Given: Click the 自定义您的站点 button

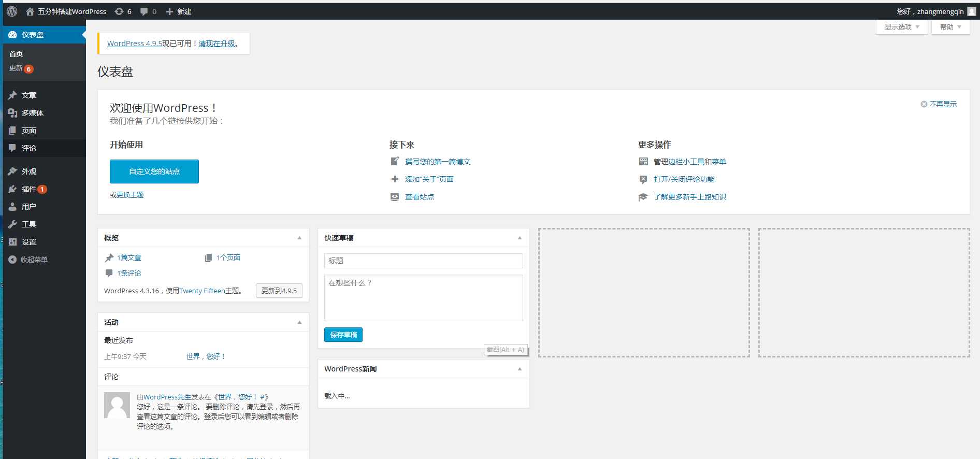Looking at the screenshot, I should (x=154, y=171).
